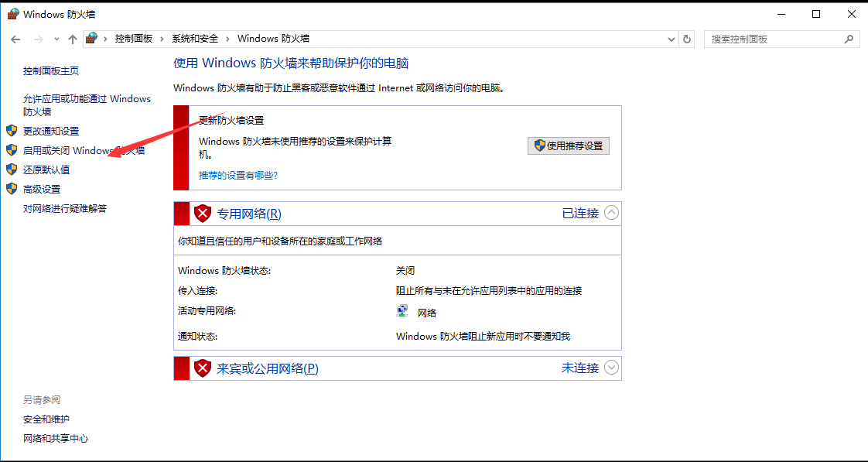Click the red shield icon beside 专用网络
This screenshot has height=462, width=868.
203,214
